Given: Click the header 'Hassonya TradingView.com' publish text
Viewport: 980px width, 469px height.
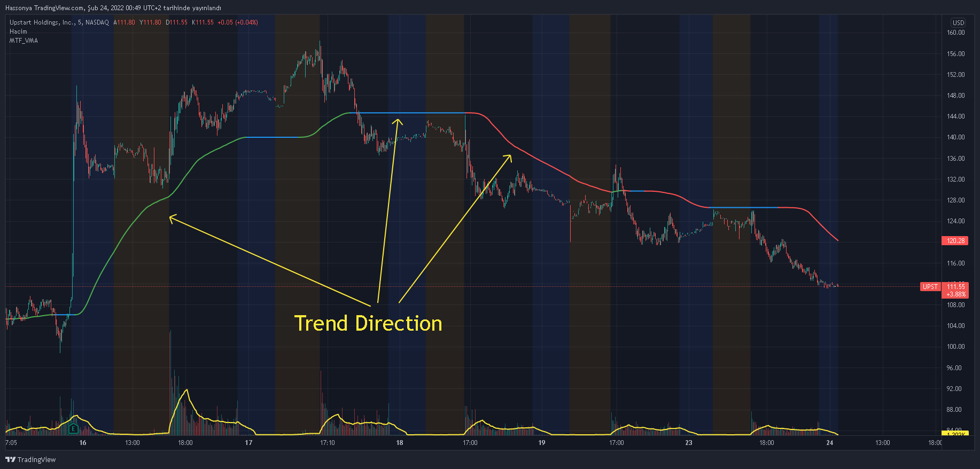Looking at the screenshot, I should [x=45, y=8].
